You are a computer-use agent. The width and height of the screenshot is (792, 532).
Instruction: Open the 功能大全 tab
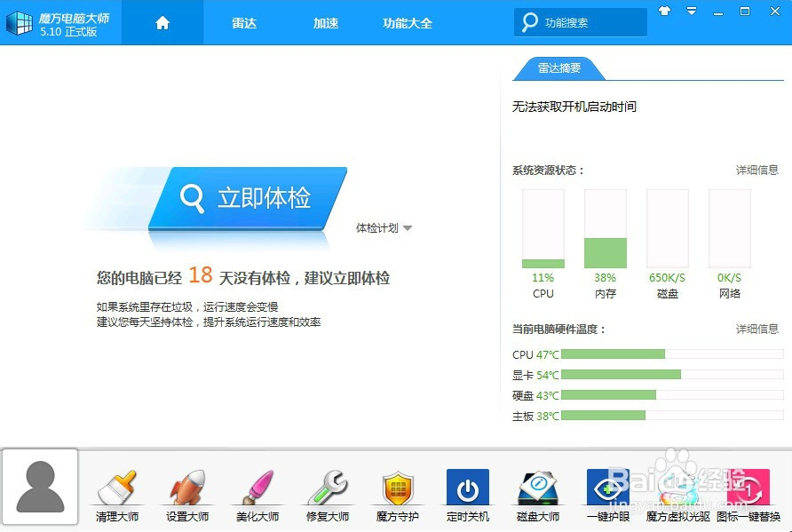pyautogui.click(x=408, y=24)
